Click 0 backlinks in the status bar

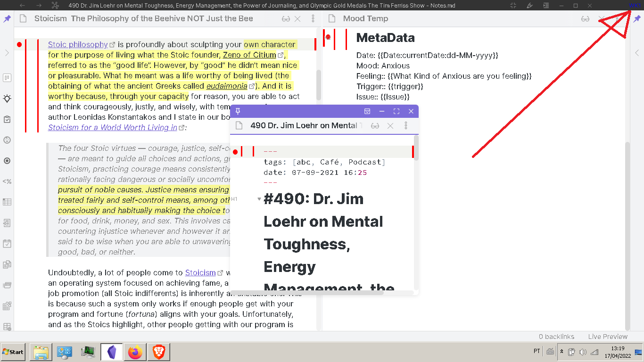click(x=556, y=336)
